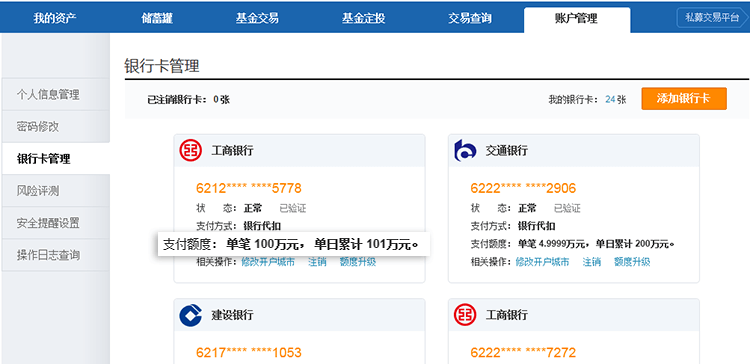Click 额度升级 on card 5778
Viewport: 750px width, 364px height.
(x=358, y=262)
